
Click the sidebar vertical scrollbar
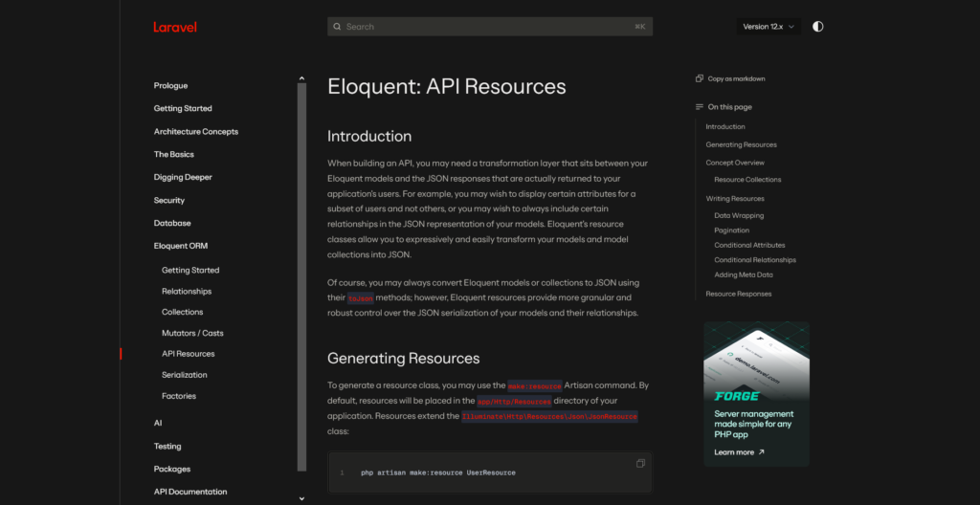(302, 277)
